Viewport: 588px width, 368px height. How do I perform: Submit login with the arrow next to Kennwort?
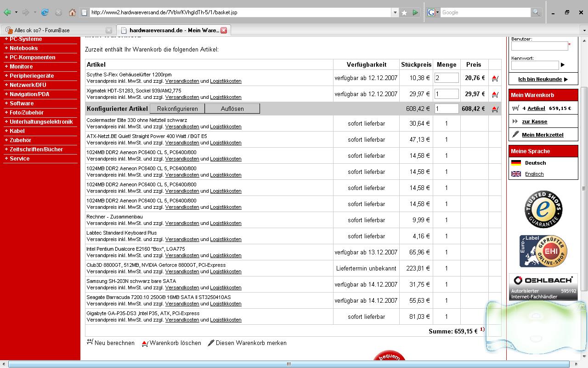[563, 65]
